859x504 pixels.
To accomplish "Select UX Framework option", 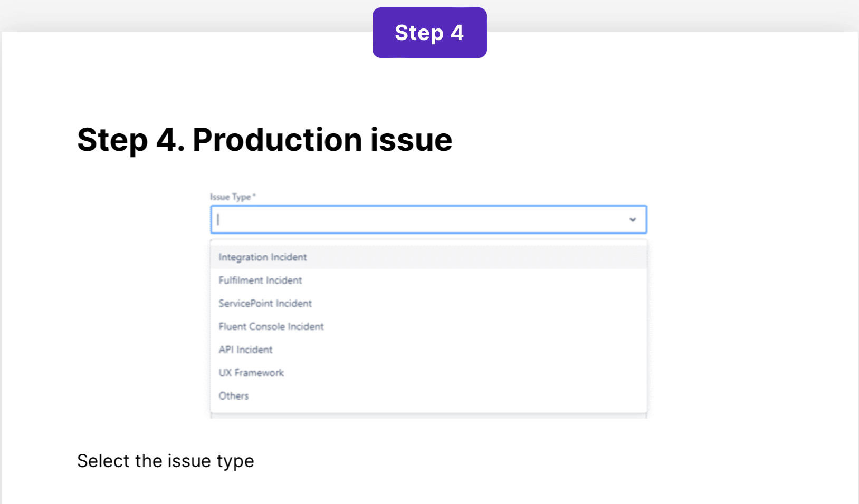I will pyautogui.click(x=251, y=373).
